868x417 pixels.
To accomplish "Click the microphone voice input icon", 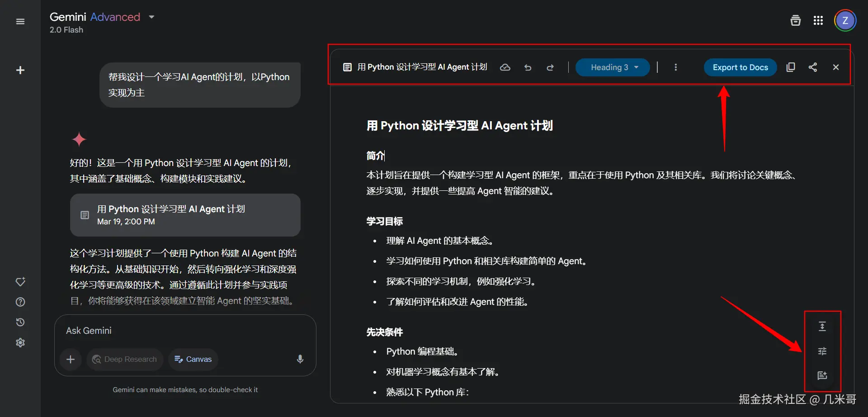I will pos(300,359).
